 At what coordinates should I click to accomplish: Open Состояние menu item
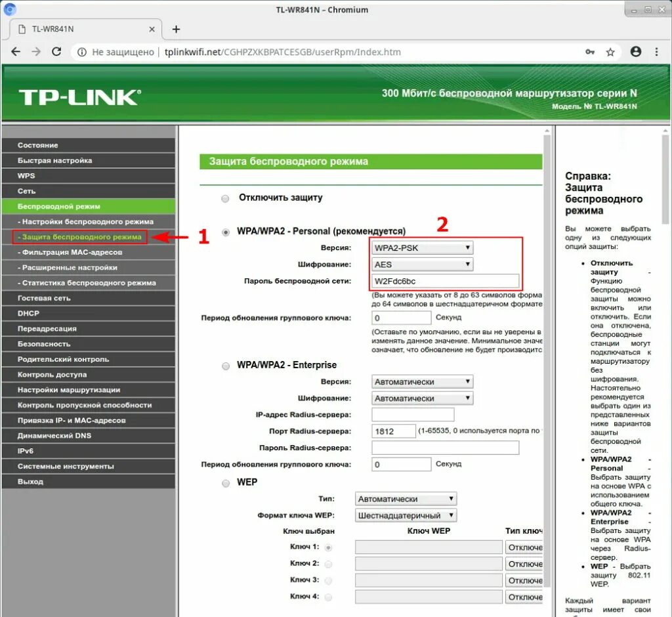(x=89, y=145)
